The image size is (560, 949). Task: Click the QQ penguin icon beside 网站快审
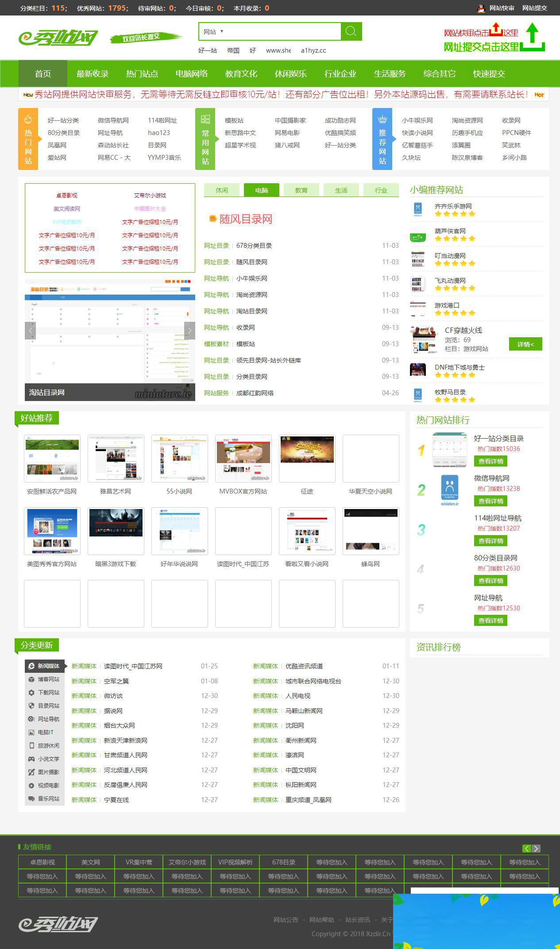pyautogui.click(x=481, y=8)
